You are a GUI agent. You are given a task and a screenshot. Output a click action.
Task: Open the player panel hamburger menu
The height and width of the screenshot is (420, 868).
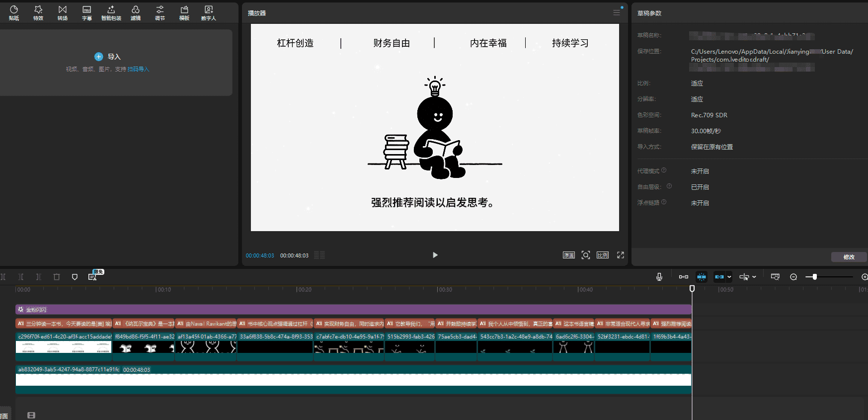point(617,13)
